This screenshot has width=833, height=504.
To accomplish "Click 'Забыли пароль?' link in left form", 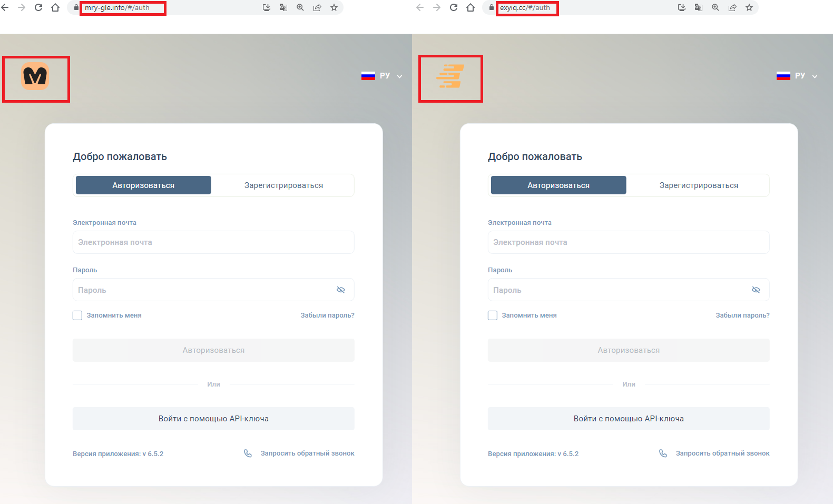I will coord(327,315).
